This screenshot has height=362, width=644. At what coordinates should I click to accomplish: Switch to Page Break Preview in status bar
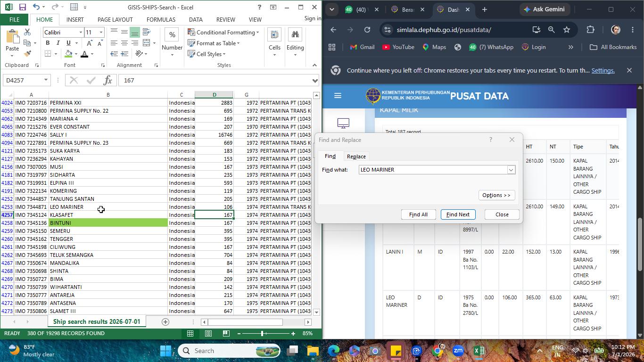pyautogui.click(x=226, y=334)
